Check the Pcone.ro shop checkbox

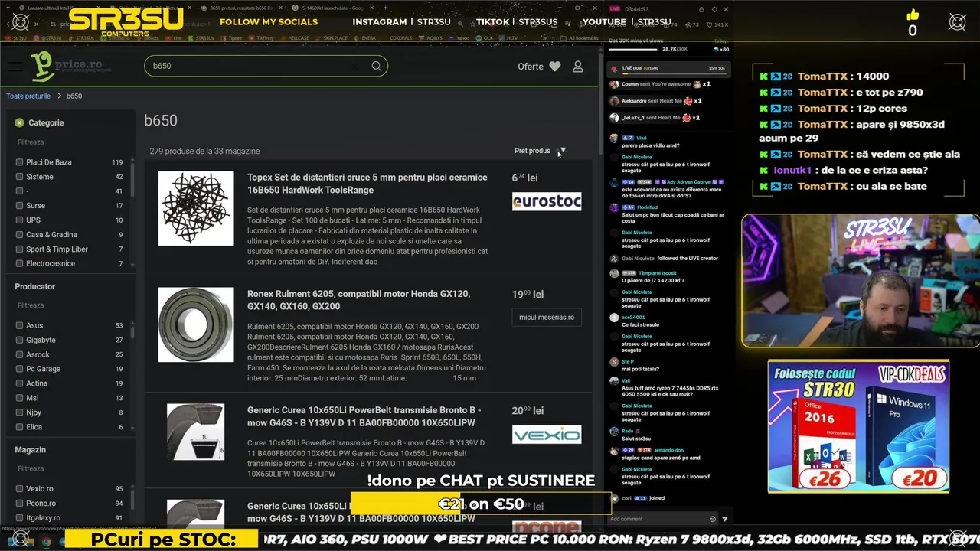point(19,504)
